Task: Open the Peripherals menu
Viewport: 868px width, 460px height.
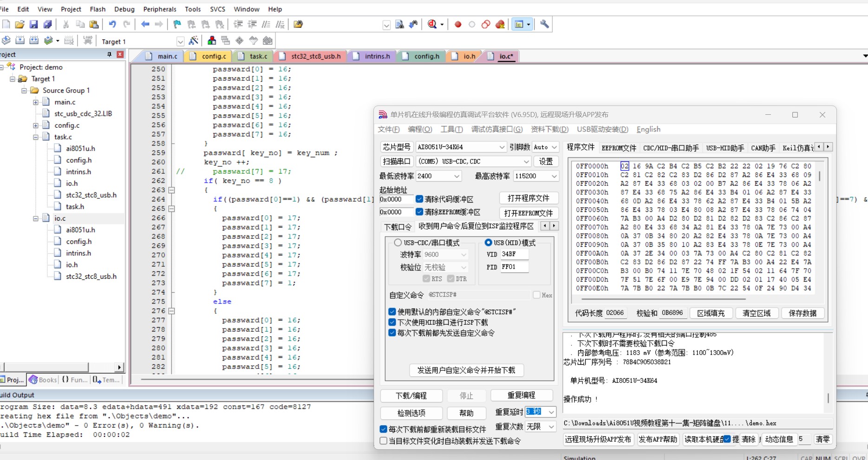Action: pyautogui.click(x=160, y=9)
